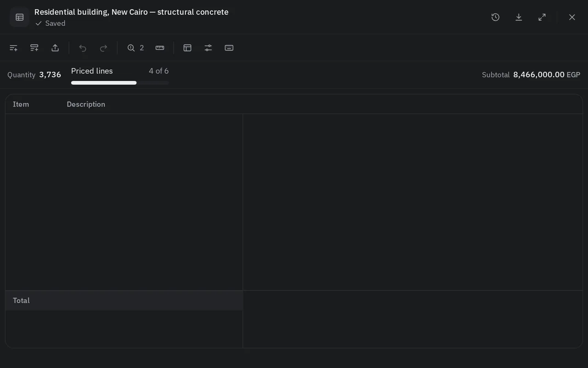The width and height of the screenshot is (588, 368).
Task: Open the ruler measurement tool
Action: point(160,48)
